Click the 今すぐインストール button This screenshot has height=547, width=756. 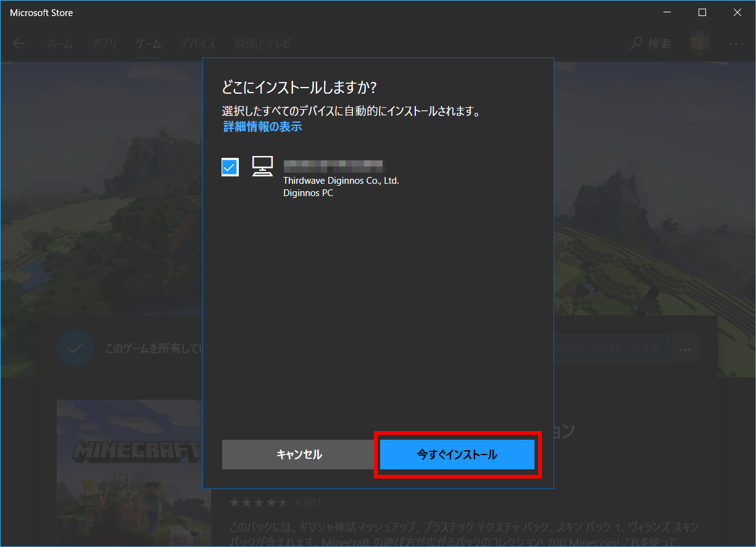pos(457,454)
